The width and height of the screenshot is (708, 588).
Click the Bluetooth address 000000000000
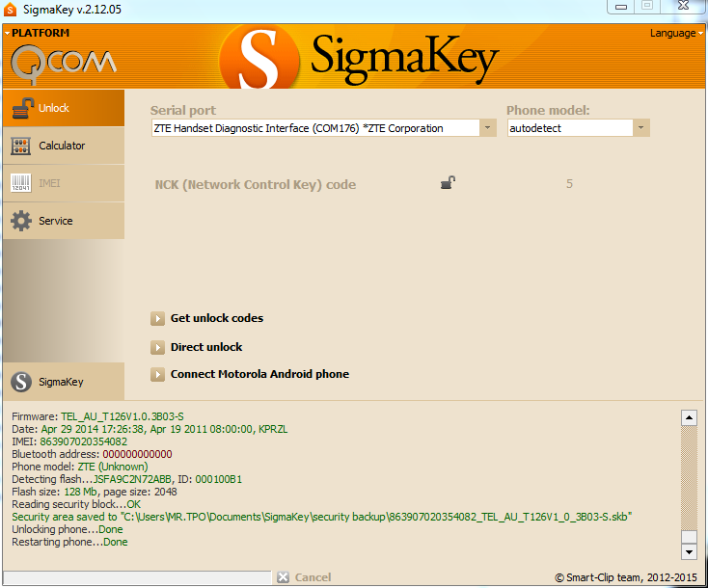coord(137,454)
